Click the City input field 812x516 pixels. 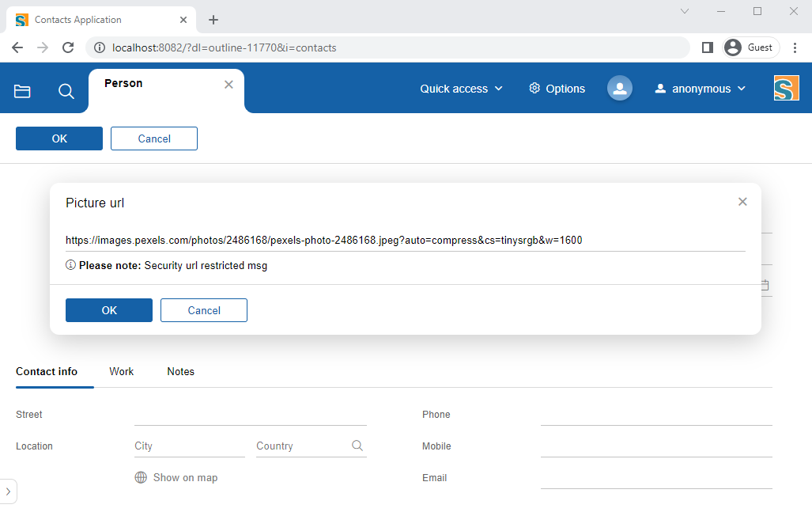click(x=190, y=446)
